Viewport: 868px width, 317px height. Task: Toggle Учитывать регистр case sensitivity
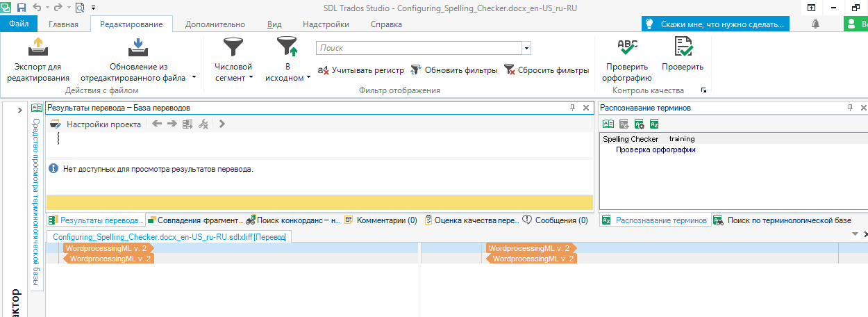(360, 70)
